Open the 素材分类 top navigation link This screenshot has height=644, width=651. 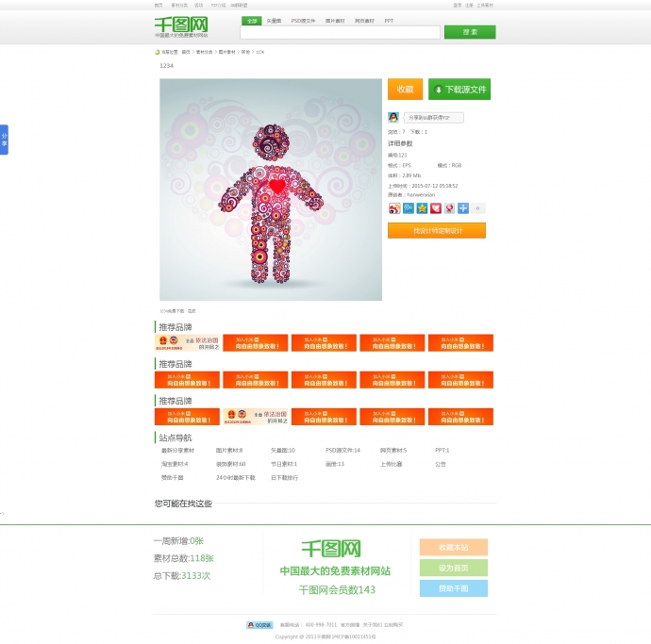tap(179, 5)
